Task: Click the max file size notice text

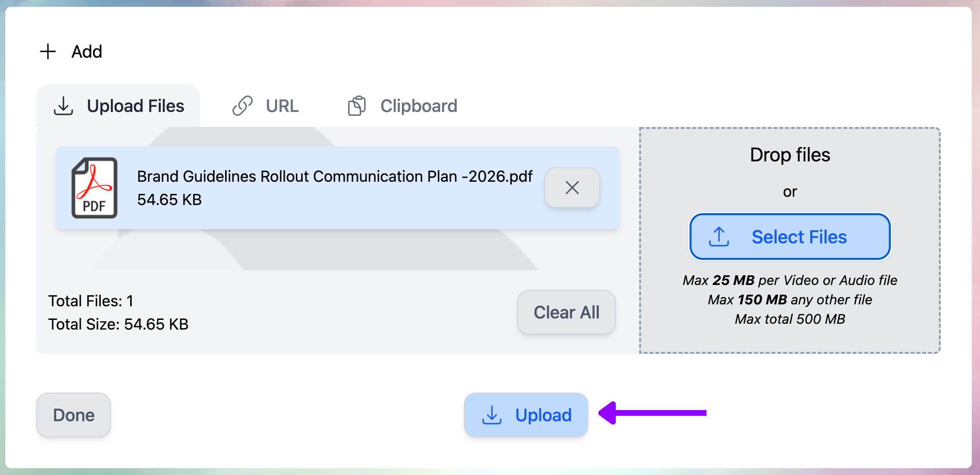Action: tap(790, 300)
